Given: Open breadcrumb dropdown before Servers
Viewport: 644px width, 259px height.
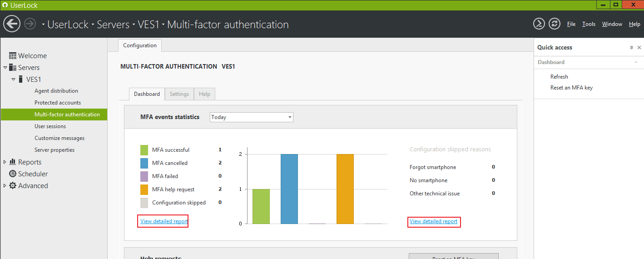Looking at the screenshot, I should pos(93,25).
